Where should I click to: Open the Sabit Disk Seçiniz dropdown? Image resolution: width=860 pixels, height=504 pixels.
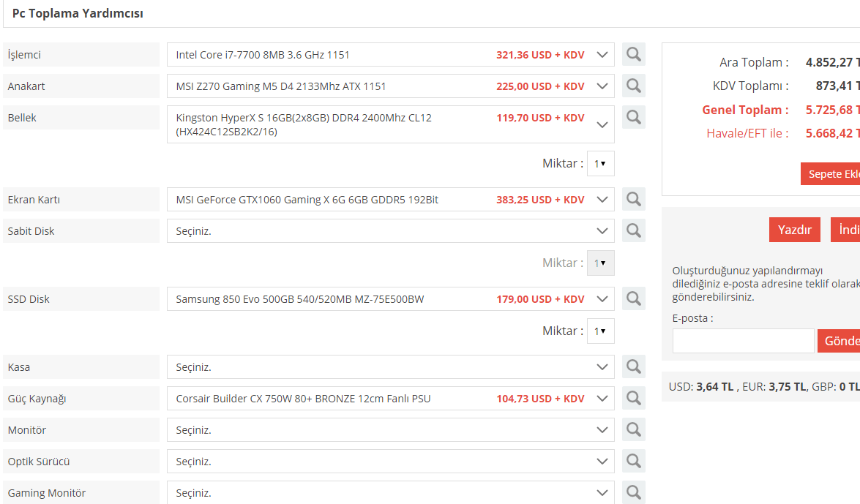391,231
